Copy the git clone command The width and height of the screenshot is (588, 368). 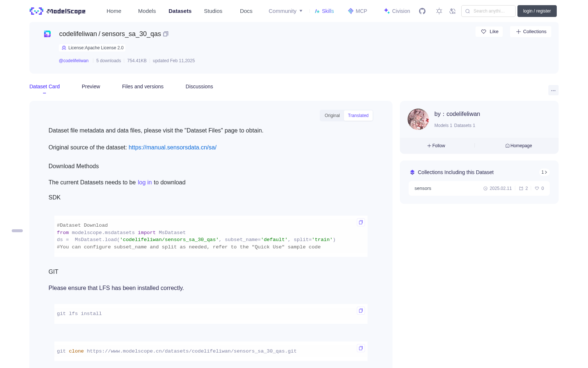tap(361, 348)
